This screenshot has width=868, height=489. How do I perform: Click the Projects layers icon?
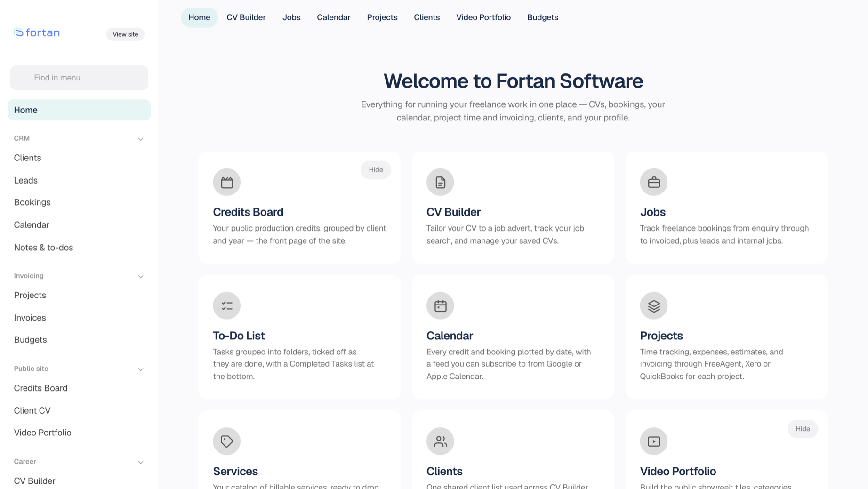[x=653, y=306]
